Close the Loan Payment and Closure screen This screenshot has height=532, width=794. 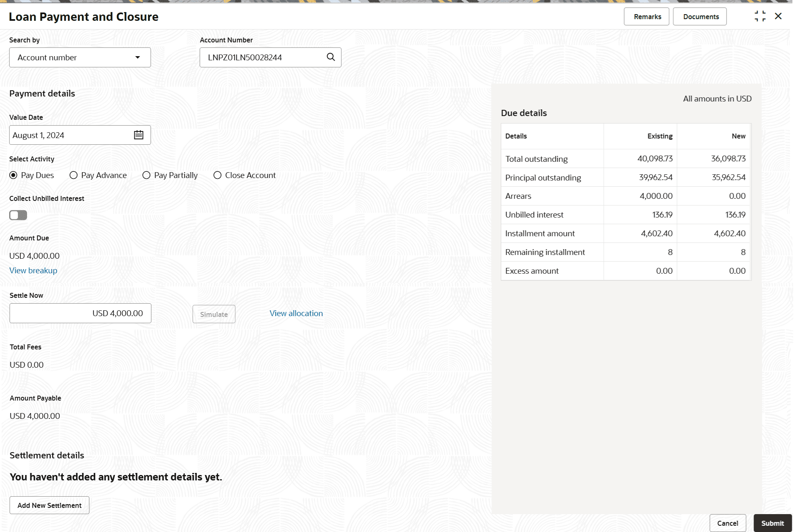(778, 16)
